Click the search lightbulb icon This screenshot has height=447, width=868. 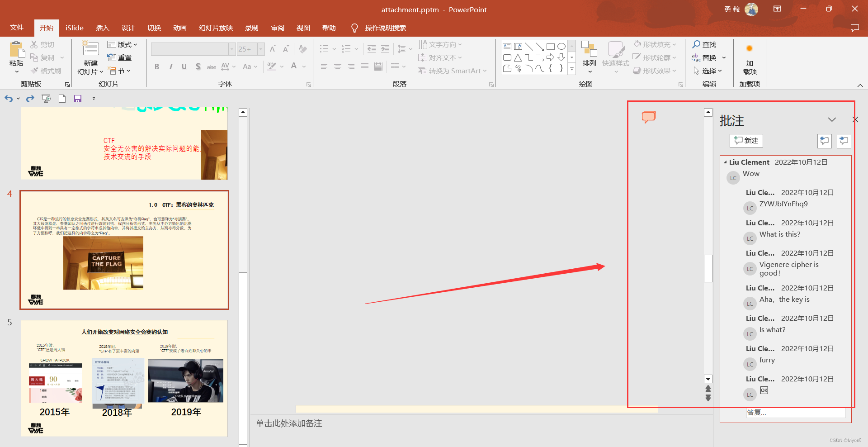click(x=355, y=28)
